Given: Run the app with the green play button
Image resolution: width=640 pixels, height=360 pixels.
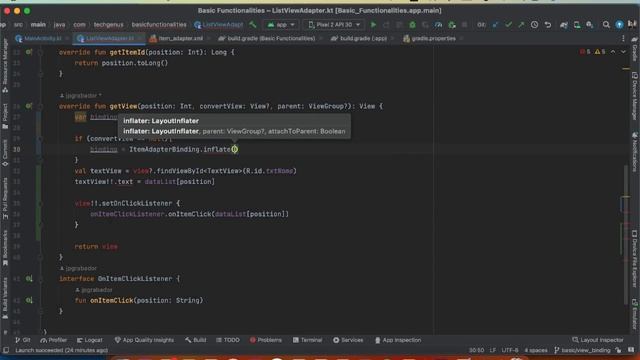Looking at the screenshot, I should click(x=373, y=25).
